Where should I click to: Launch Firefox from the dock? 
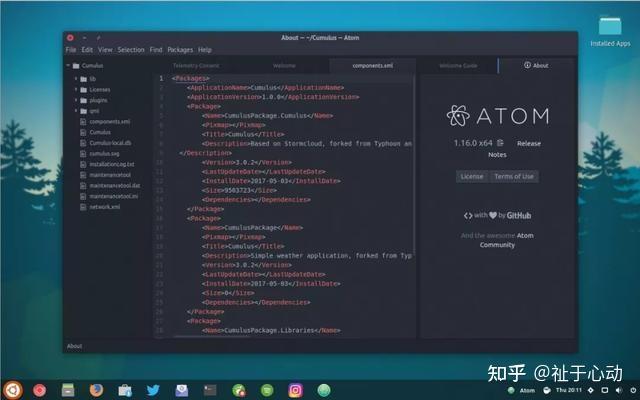click(96, 390)
